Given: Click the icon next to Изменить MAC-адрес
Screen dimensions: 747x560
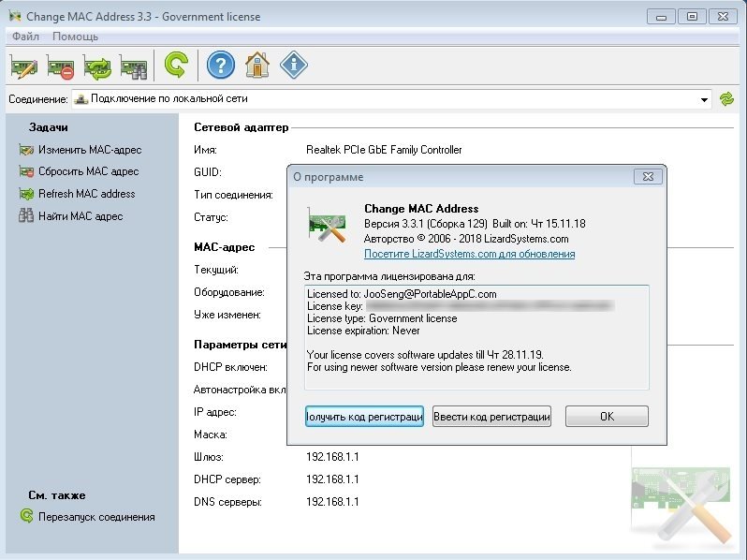Looking at the screenshot, I should 26,150.
